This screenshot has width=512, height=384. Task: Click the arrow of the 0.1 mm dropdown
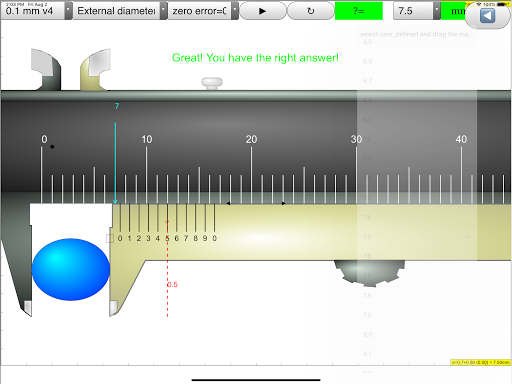[x=68, y=11]
